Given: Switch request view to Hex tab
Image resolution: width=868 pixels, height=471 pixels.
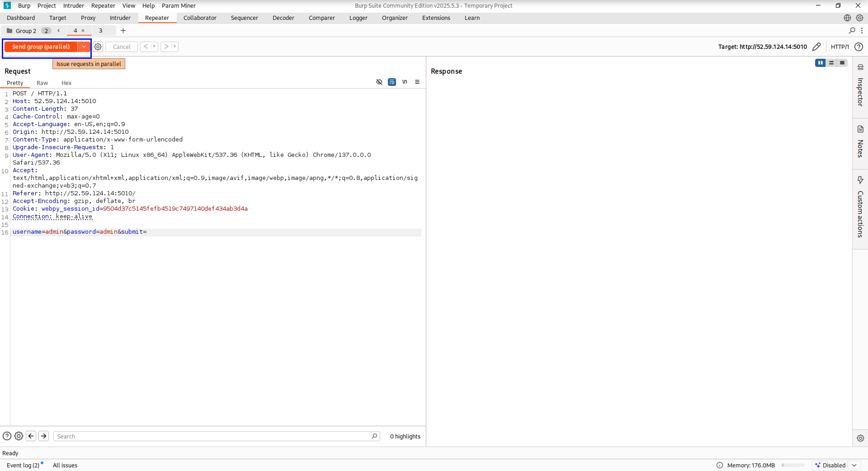Looking at the screenshot, I should [x=66, y=83].
